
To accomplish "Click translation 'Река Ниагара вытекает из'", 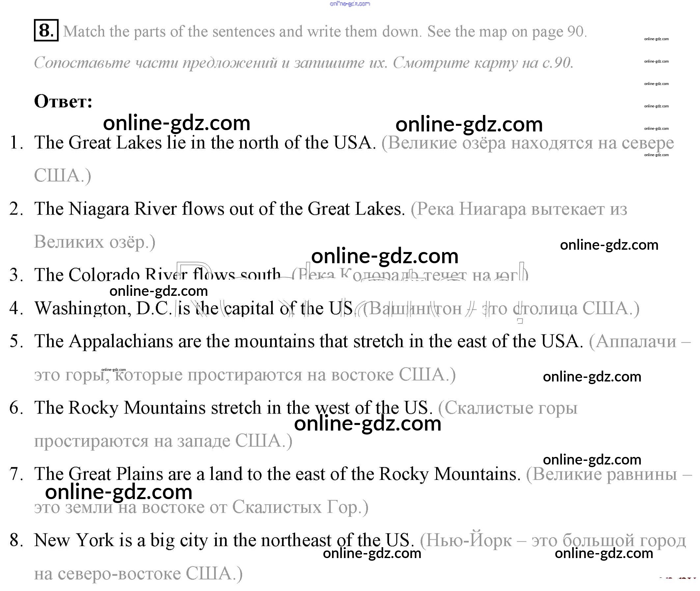I will point(519,210).
